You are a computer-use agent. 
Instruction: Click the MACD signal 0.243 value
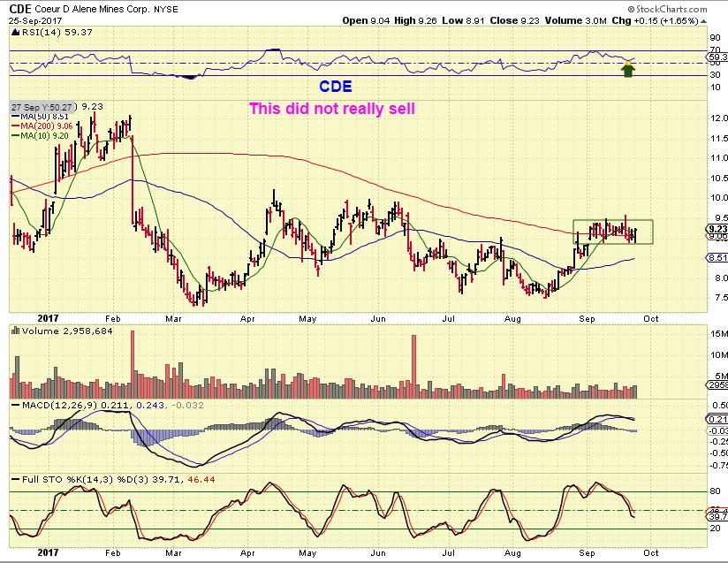[150, 406]
